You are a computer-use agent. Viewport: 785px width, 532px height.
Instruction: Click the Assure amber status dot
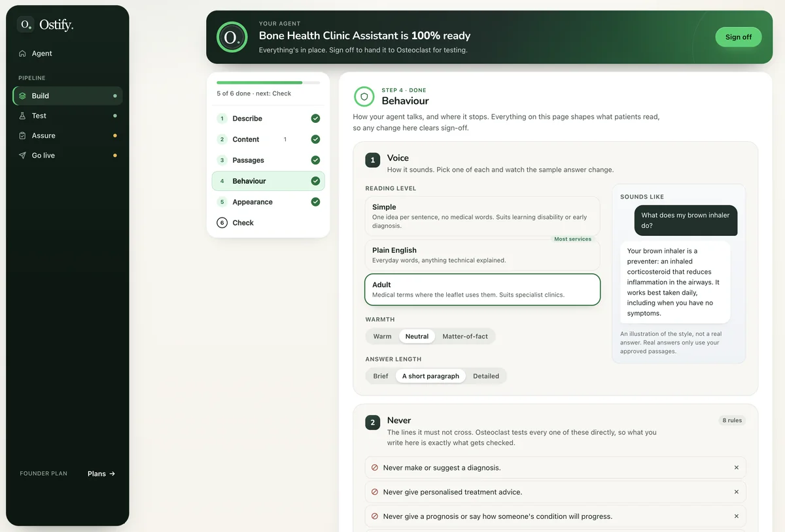pyautogui.click(x=115, y=136)
